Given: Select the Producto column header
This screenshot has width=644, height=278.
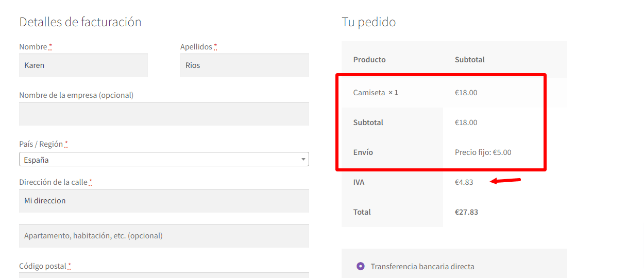Looking at the screenshot, I should (369, 60).
